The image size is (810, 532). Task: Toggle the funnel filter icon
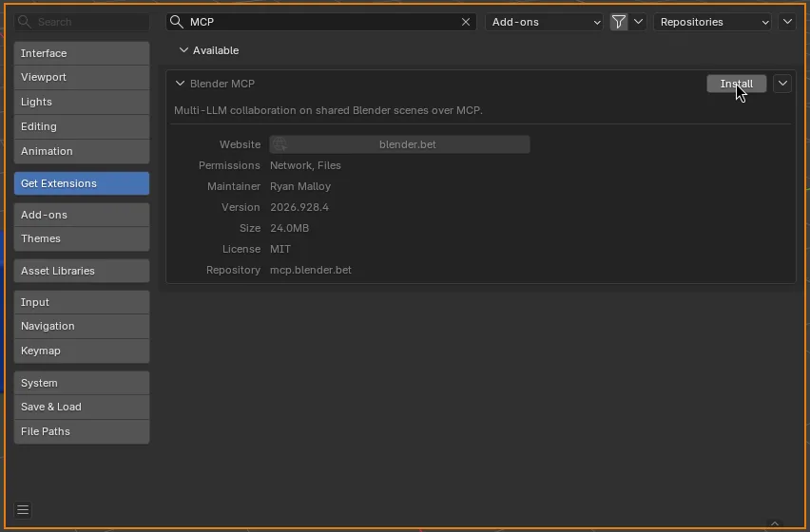tap(618, 22)
